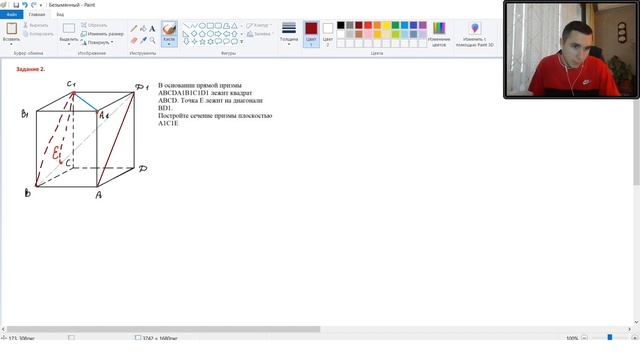Expand the full Shapes gallery
Viewport: 640px width, 360px height.
[x=242, y=42]
